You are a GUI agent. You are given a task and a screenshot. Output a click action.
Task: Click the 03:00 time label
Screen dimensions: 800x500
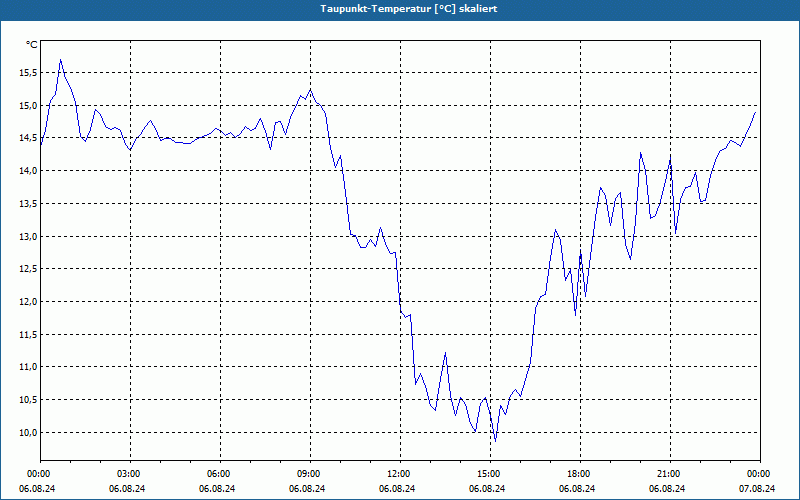(131, 473)
